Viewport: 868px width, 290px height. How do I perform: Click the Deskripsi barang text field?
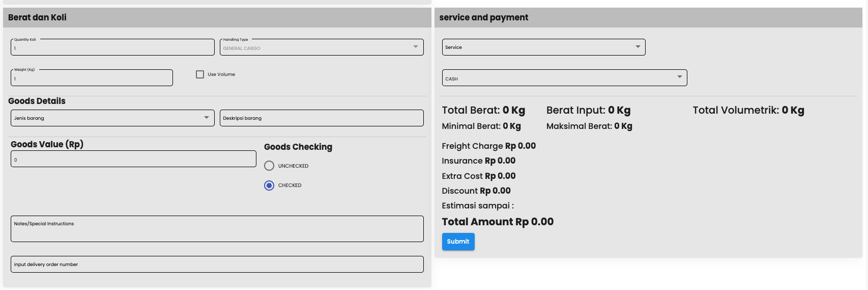[322, 118]
